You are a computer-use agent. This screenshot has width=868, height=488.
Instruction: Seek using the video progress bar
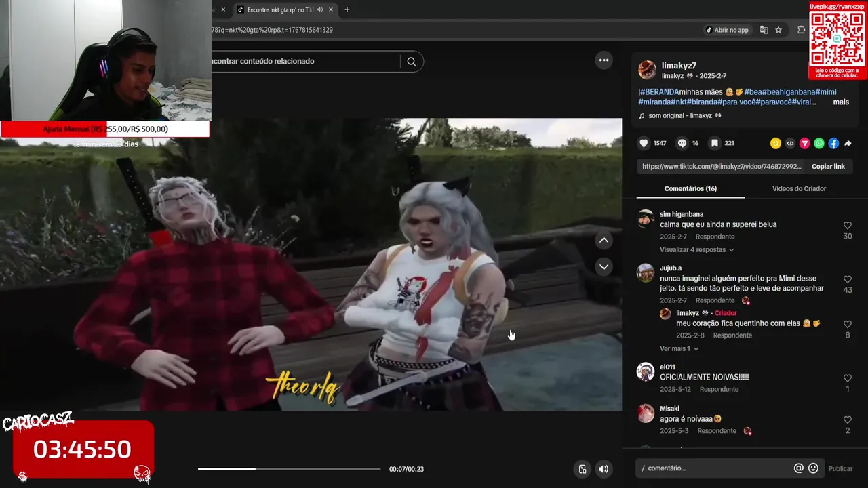tap(289, 469)
